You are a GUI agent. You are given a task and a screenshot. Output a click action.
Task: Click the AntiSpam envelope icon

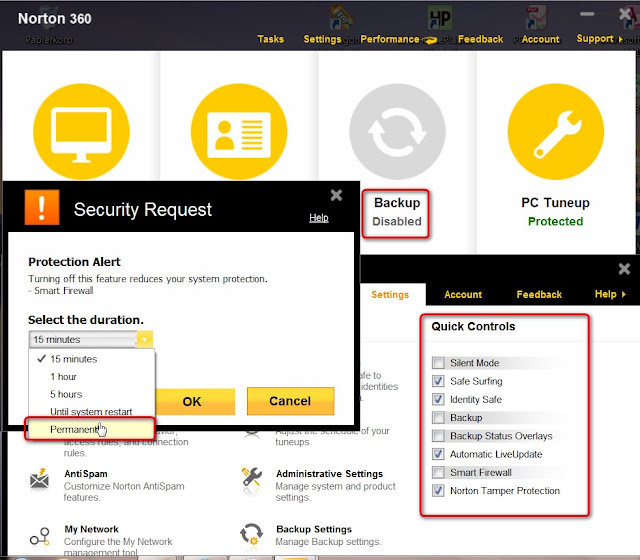point(40,479)
